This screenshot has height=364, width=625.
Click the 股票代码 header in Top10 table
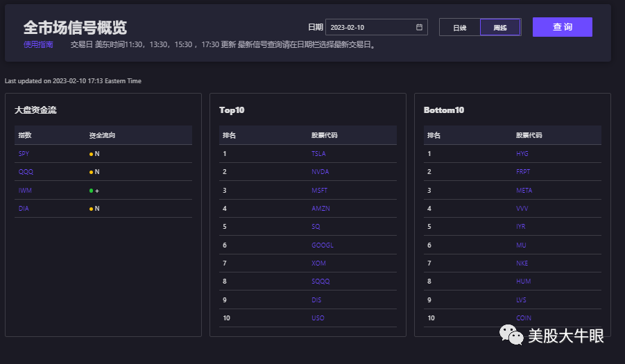(325, 135)
